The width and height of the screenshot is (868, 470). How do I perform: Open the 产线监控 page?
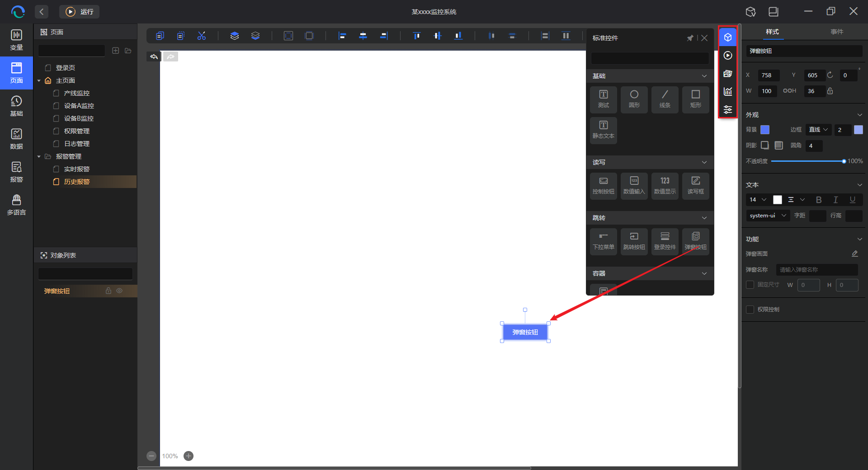(x=77, y=93)
